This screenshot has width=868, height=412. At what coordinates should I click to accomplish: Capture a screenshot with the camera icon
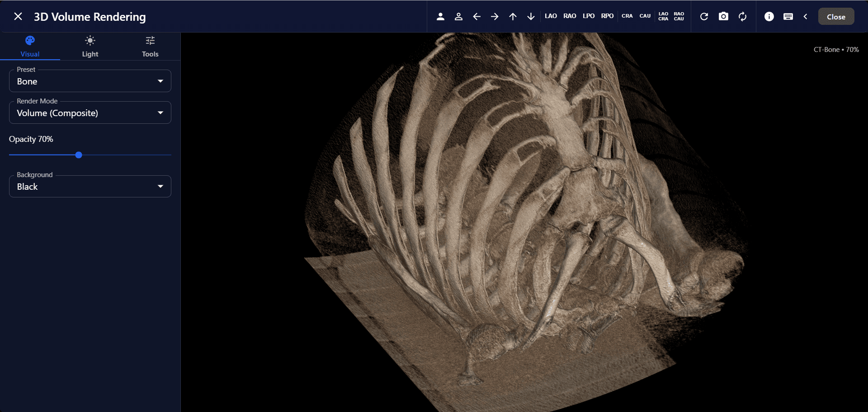pos(723,16)
